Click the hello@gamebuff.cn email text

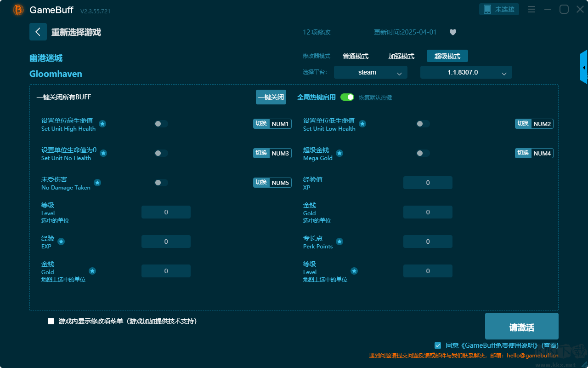pyautogui.click(x=532, y=355)
